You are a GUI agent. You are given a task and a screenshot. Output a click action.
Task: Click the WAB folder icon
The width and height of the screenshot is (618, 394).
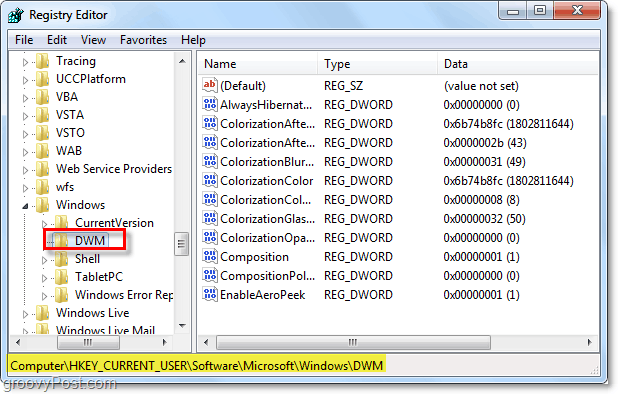click(43, 151)
